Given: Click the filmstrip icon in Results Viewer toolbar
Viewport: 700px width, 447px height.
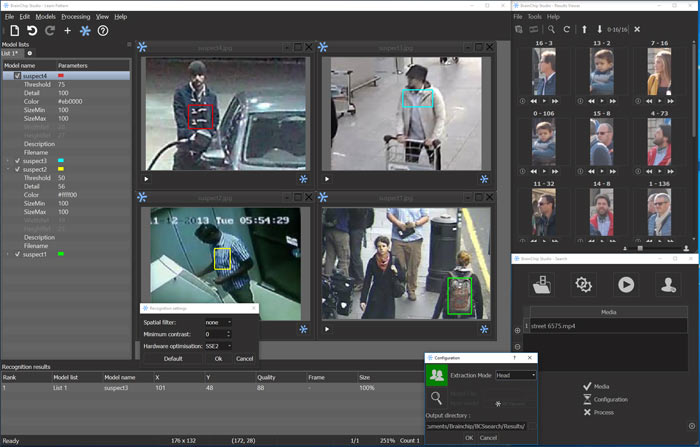Looking at the screenshot, I should tap(533, 29).
